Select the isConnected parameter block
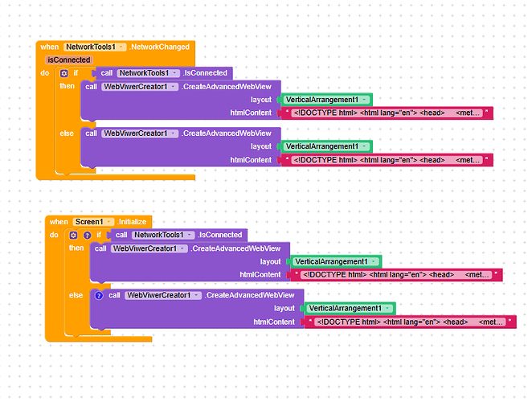The width and height of the screenshot is (532, 402). coord(69,60)
